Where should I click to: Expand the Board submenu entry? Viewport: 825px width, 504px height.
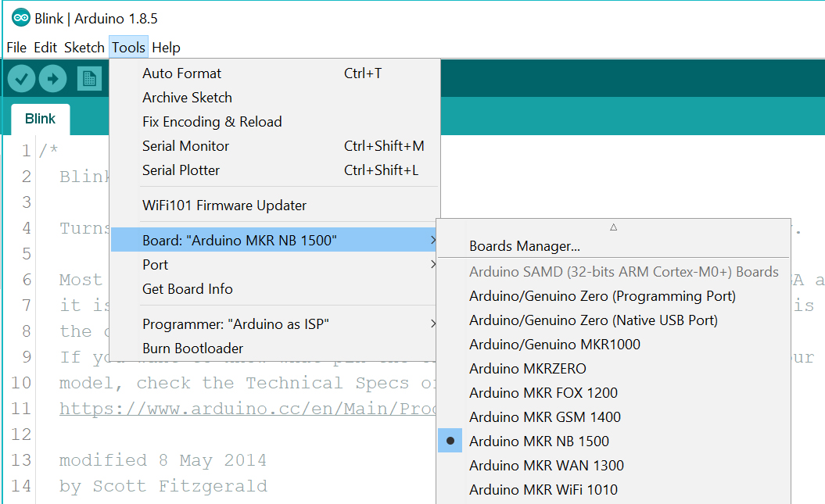coord(274,240)
